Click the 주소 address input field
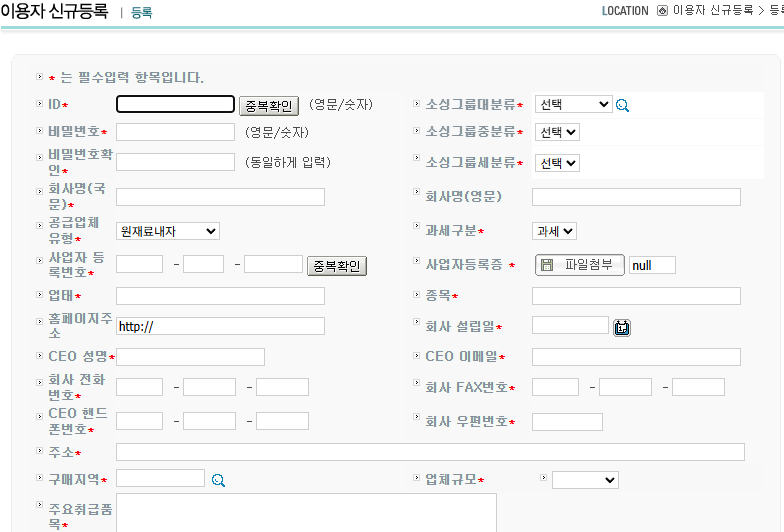This screenshot has height=532, width=784. click(x=430, y=452)
